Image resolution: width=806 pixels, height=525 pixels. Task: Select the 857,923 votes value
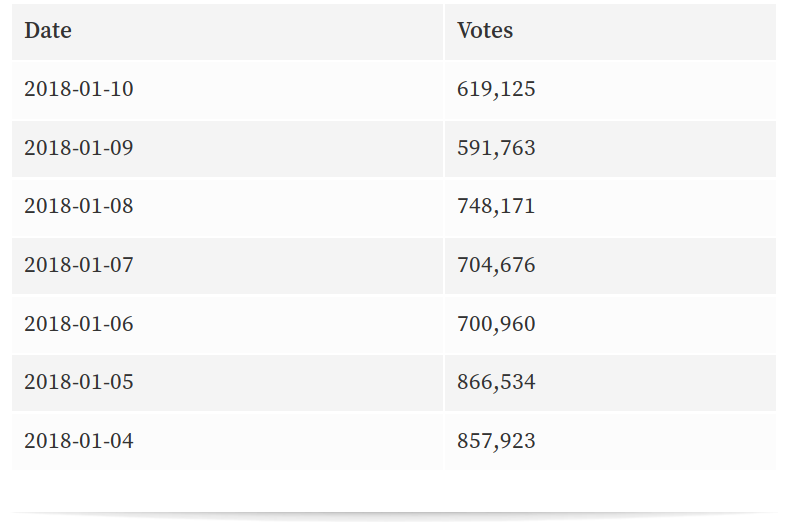point(496,441)
